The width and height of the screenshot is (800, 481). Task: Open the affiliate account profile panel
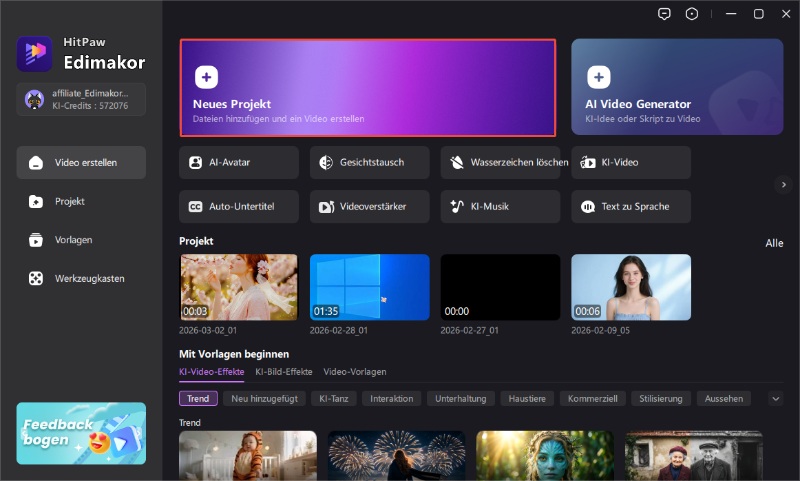click(x=81, y=99)
